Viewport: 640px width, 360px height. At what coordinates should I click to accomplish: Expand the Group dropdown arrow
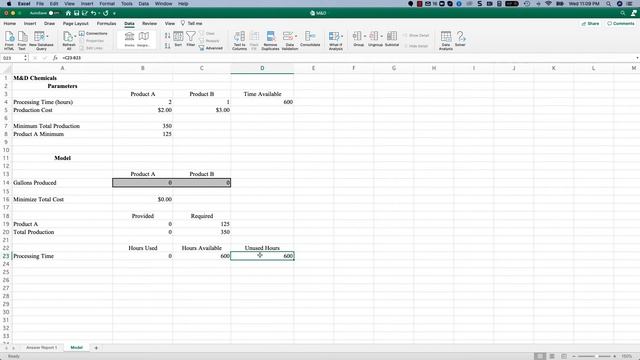coord(365,36)
